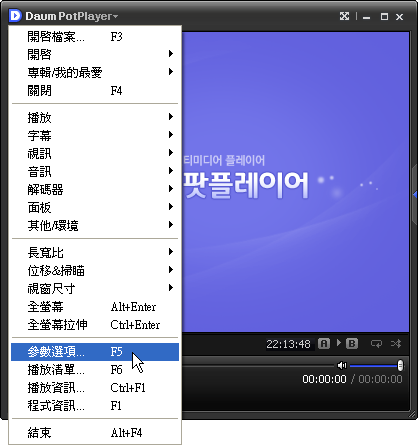418x445 pixels.
Task: Open the Daum PotPlayer title dropdown
Action: point(71,16)
